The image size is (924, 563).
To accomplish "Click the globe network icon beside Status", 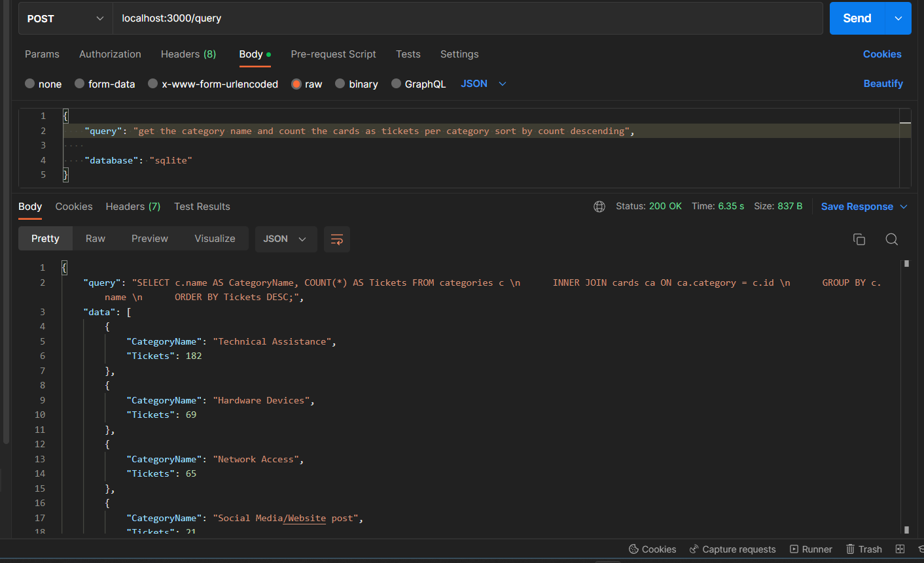I will coord(599,207).
